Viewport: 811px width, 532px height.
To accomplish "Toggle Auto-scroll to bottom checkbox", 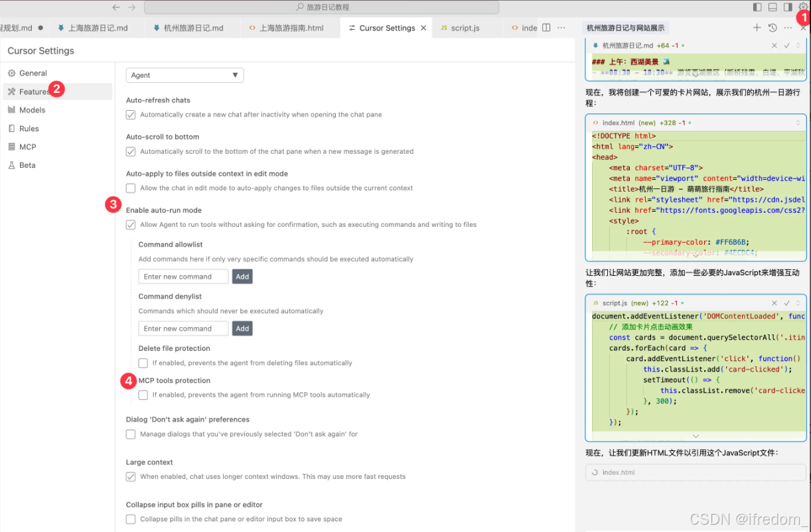I will point(131,151).
